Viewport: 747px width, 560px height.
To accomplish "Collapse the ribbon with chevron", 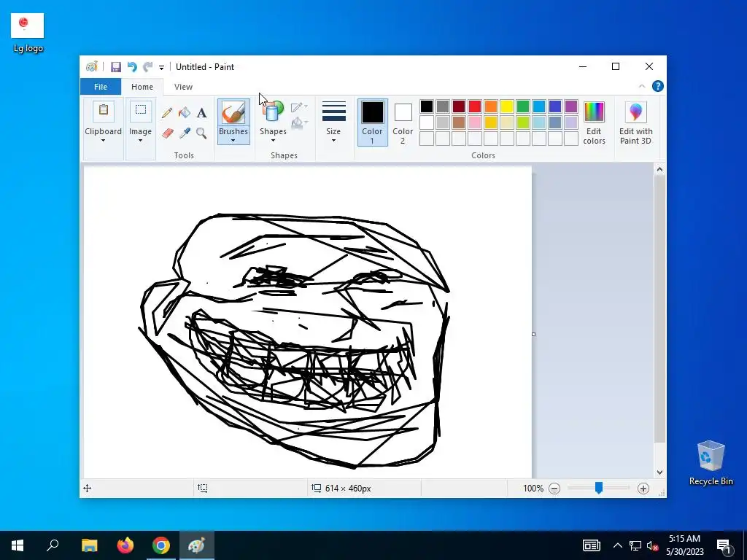I will (x=642, y=86).
